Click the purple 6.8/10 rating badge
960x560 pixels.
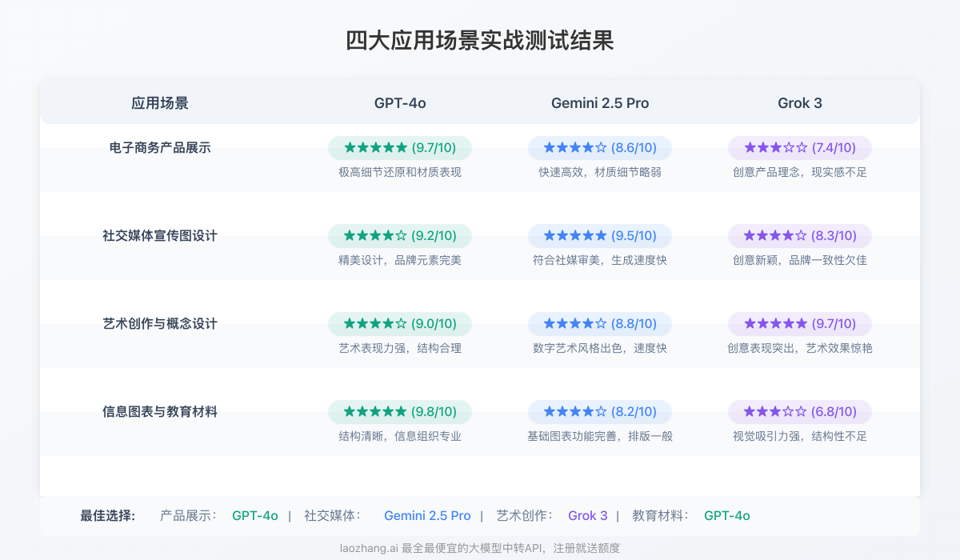[x=800, y=412]
